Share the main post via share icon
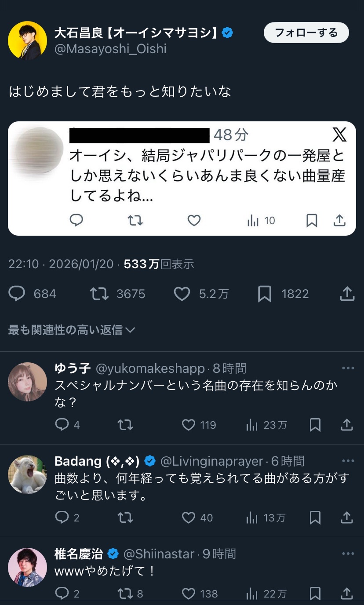The image size is (364, 605). coord(347,294)
